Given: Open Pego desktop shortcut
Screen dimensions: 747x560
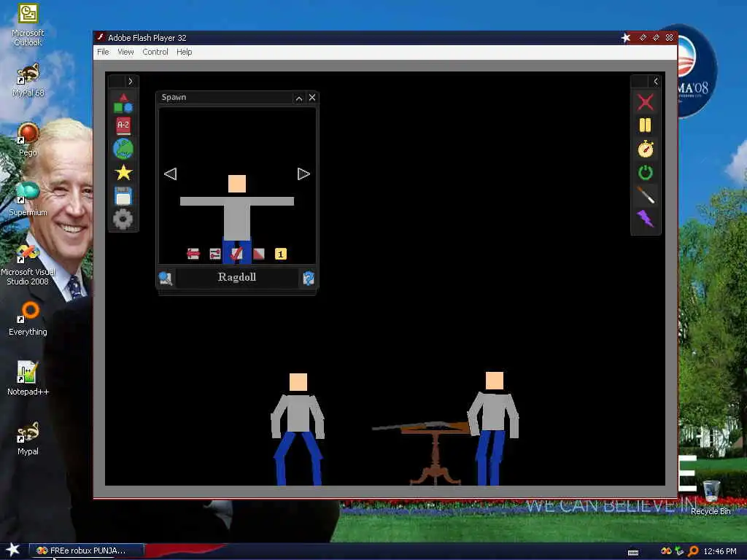Looking at the screenshot, I should click(x=28, y=140).
